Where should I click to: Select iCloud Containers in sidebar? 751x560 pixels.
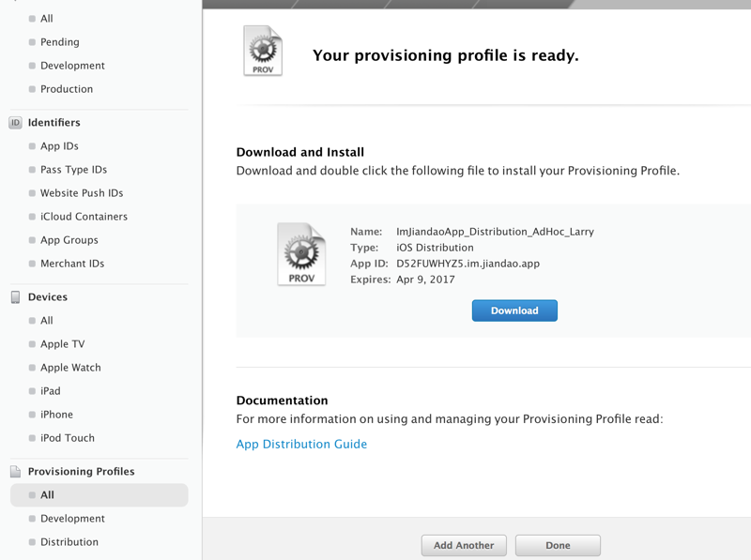84,217
